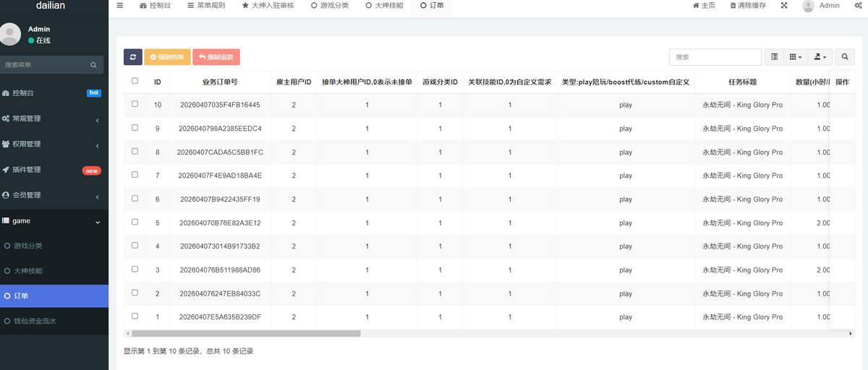The width and height of the screenshot is (868, 370).
Task: Open the settings gears icon at top right
Action: (858, 5)
